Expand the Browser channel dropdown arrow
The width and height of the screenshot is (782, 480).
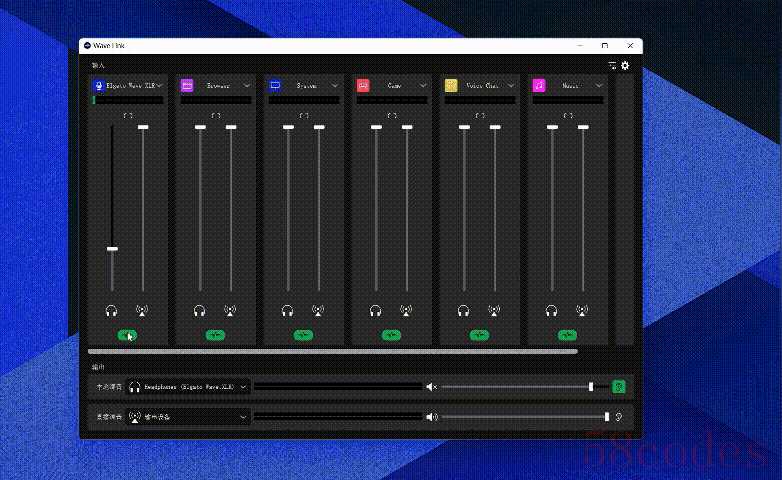tap(247, 86)
